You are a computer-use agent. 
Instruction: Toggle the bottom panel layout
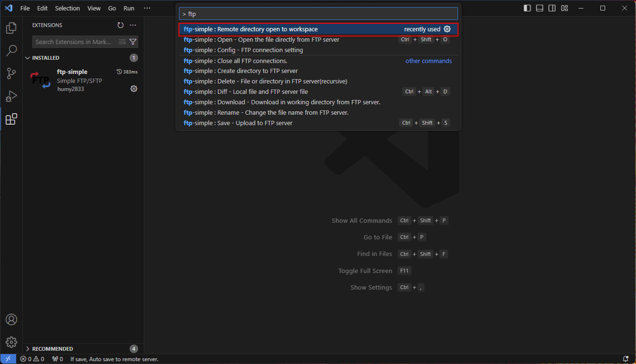click(539, 8)
